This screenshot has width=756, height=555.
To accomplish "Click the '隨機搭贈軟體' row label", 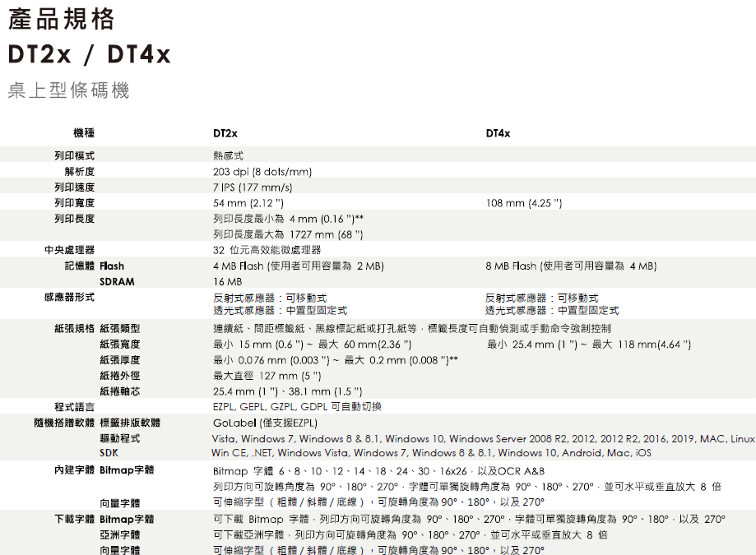I will (x=64, y=423).
